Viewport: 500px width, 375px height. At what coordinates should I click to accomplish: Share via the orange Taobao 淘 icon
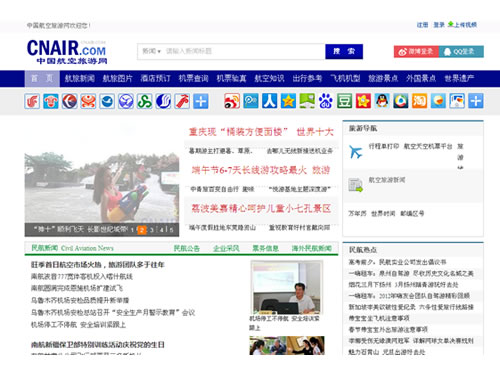(419, 101)
